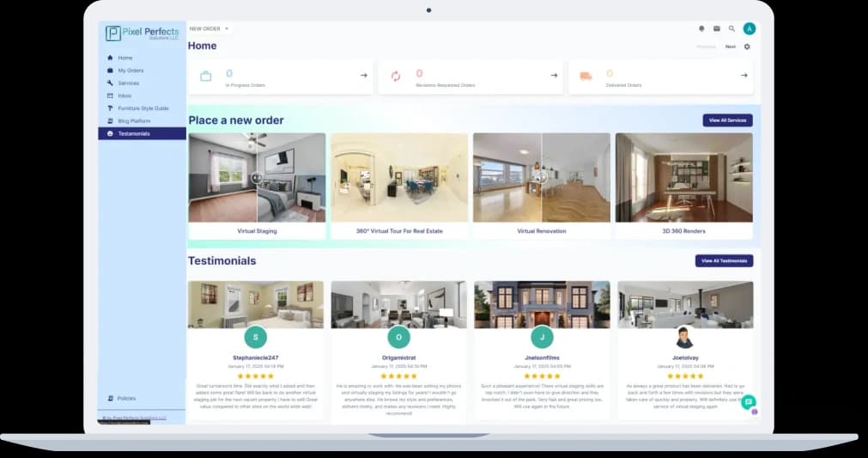Click the star rating under Stephaniecle247
Screen dimensions: 868x458
[255, 376]
